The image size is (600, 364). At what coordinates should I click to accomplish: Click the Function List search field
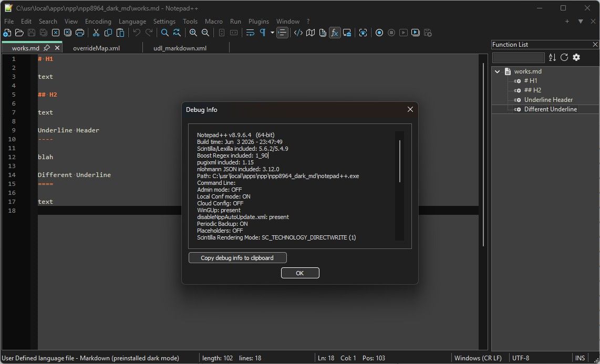(518, 58)
